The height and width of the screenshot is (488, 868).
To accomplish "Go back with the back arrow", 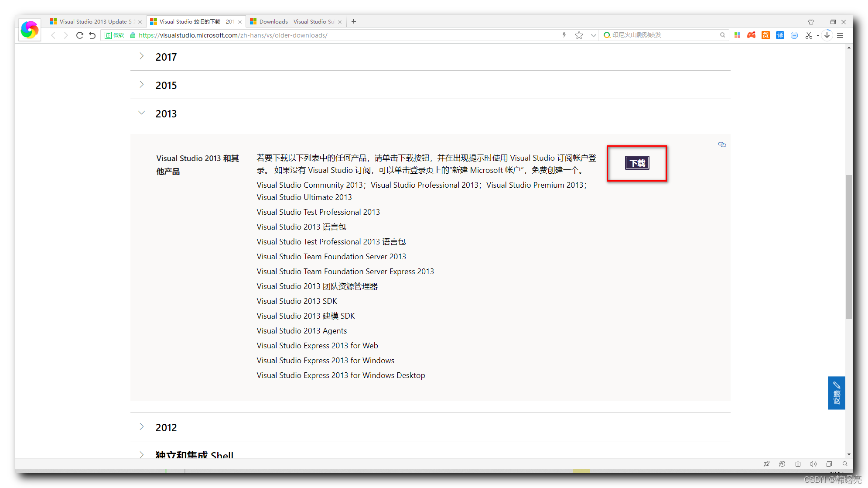I will pos(53,35).
